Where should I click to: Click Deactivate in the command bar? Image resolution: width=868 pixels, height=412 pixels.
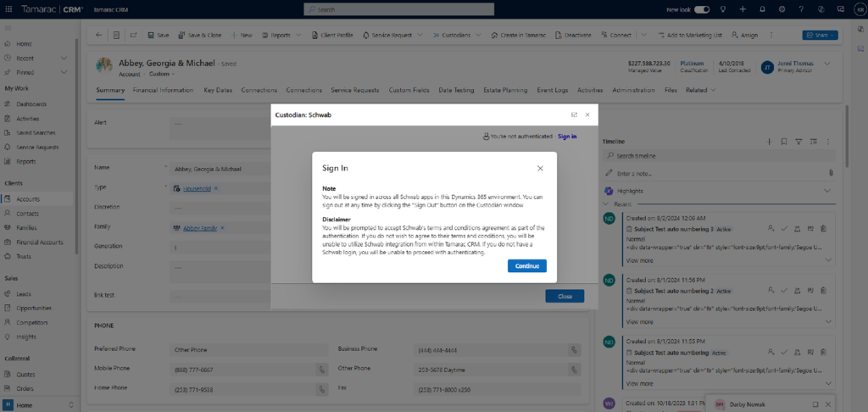(573, 35)
